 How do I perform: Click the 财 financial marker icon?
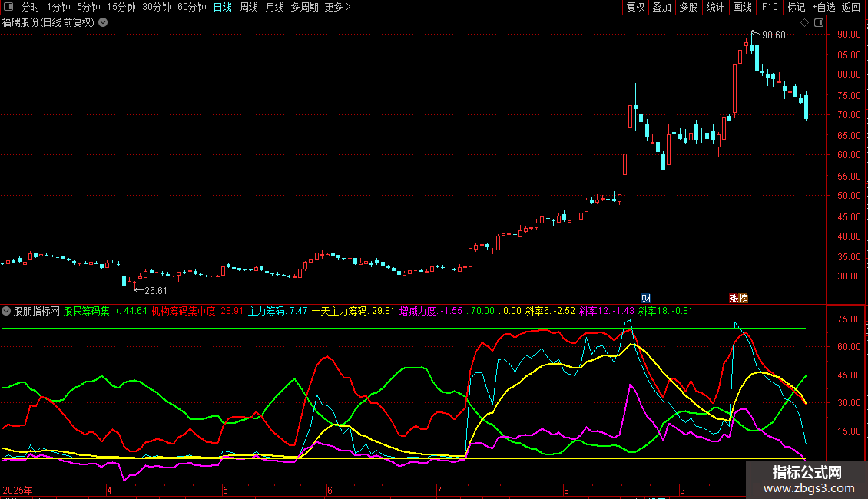(x=646, y=298)
